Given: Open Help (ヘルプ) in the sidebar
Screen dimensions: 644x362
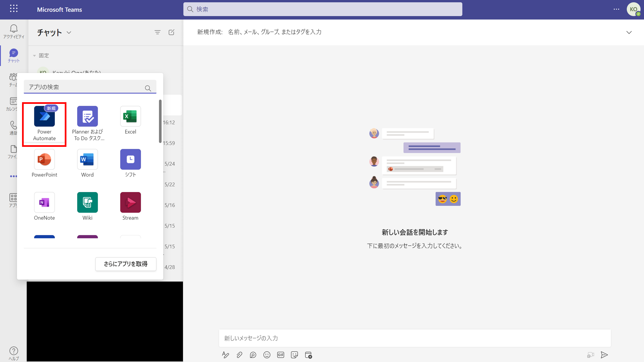Looking at the screenshot, I should [x=14, y=353].
